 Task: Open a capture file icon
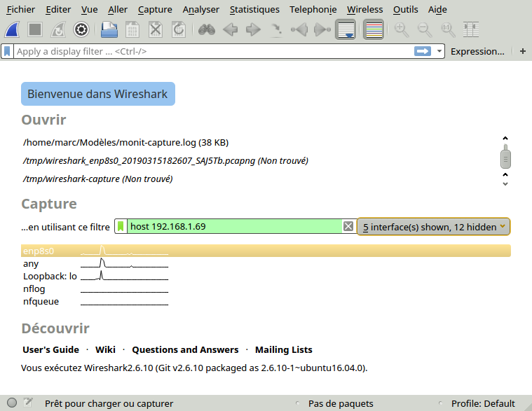tap(109, 29)
